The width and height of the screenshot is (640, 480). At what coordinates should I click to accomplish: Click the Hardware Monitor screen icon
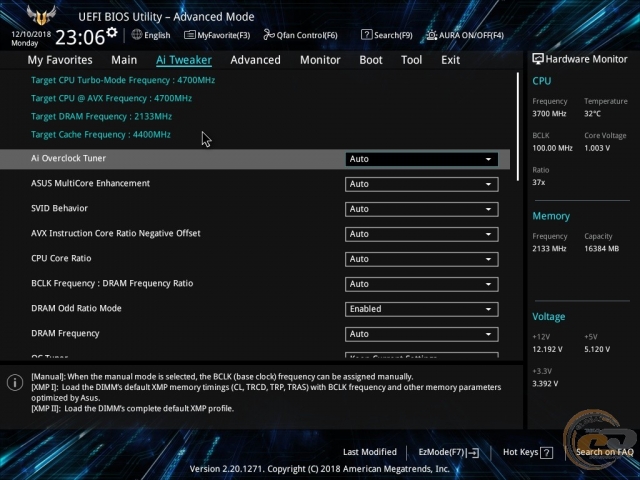(x=538, y=59)
